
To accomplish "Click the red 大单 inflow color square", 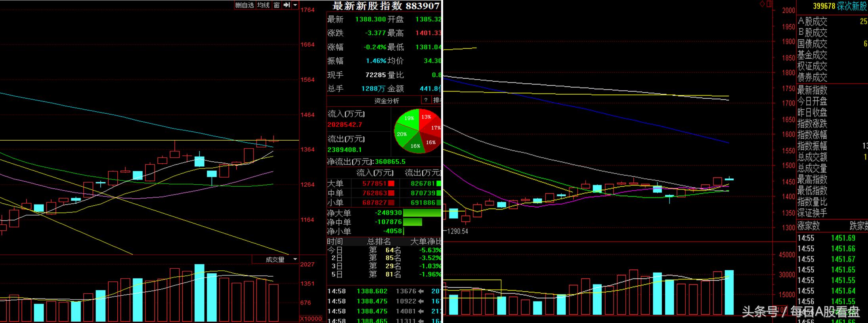I will (391, 183).
